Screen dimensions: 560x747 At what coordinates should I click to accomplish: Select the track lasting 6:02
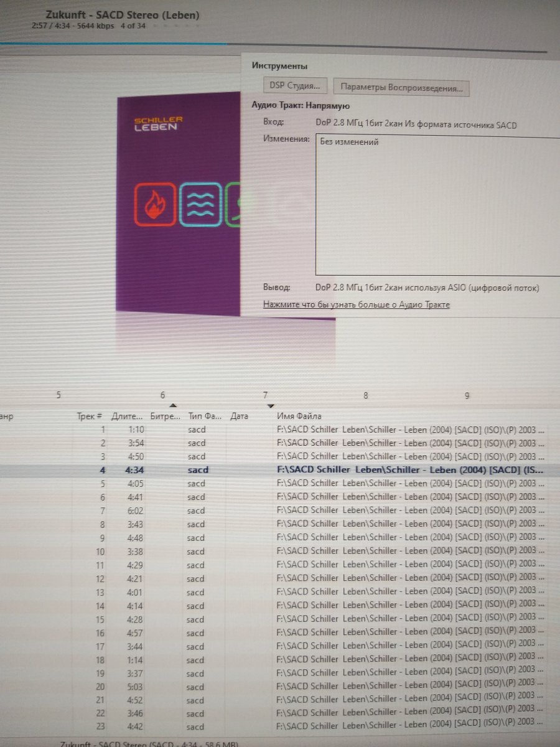coord(274,511)
